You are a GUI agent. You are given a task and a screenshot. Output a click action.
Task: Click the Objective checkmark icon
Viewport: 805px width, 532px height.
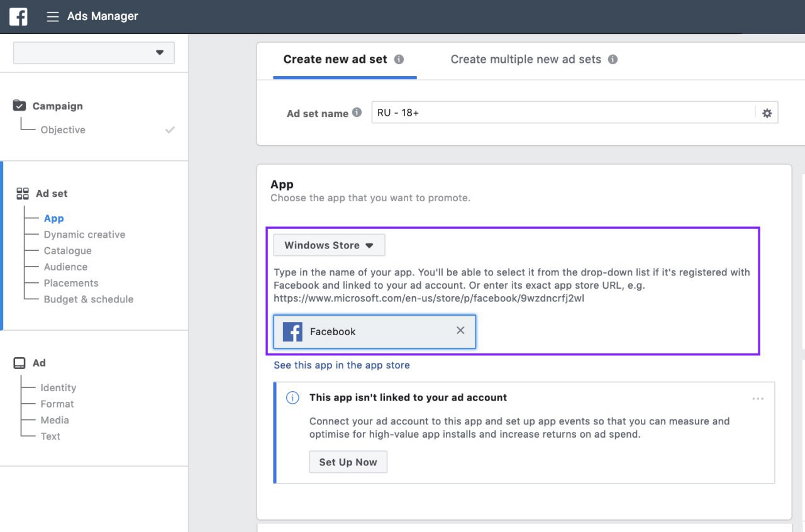pyautogui.click(x=170, y=130)
